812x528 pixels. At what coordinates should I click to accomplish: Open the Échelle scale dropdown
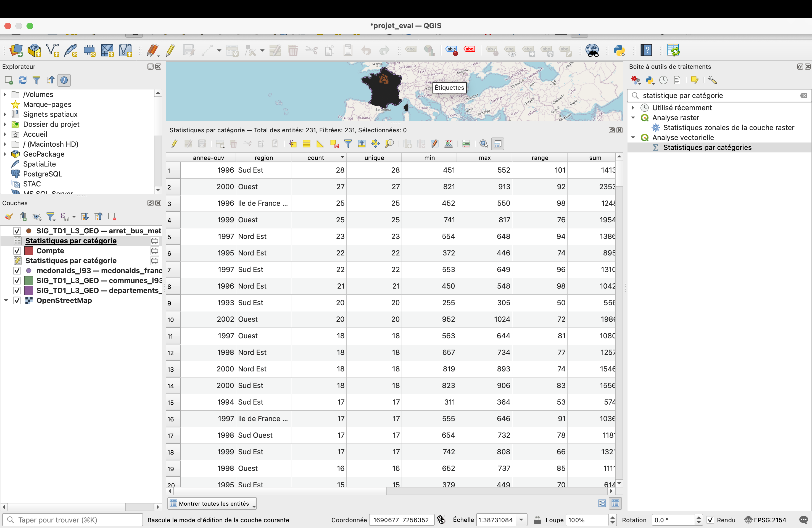click(x=522, y=520)
